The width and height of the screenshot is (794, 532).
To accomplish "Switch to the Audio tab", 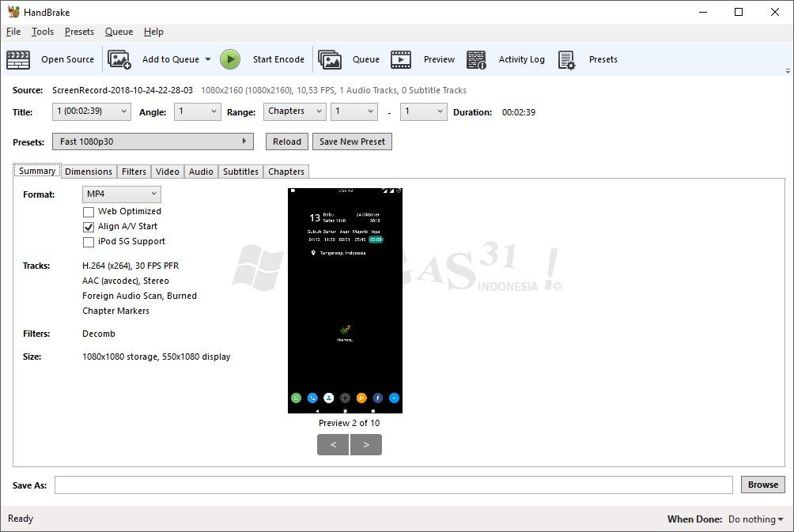I will pos(201,172).
